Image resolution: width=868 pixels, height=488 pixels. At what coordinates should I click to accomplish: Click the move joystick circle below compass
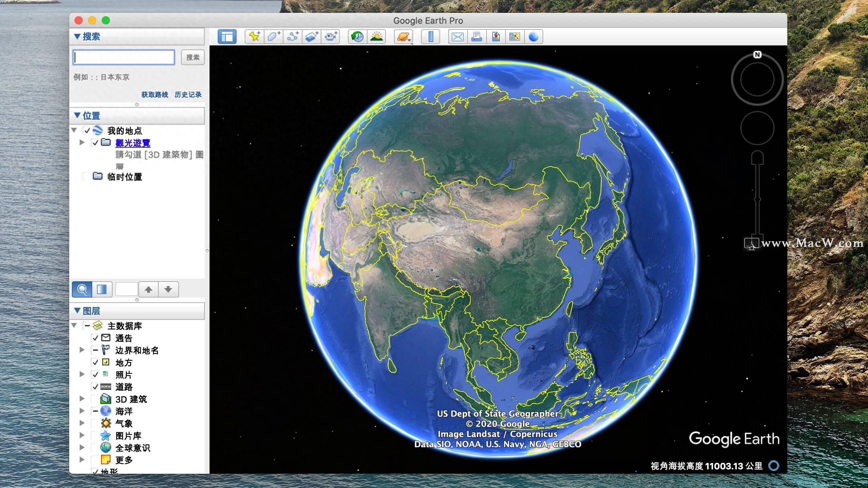(x=757, y=128)
